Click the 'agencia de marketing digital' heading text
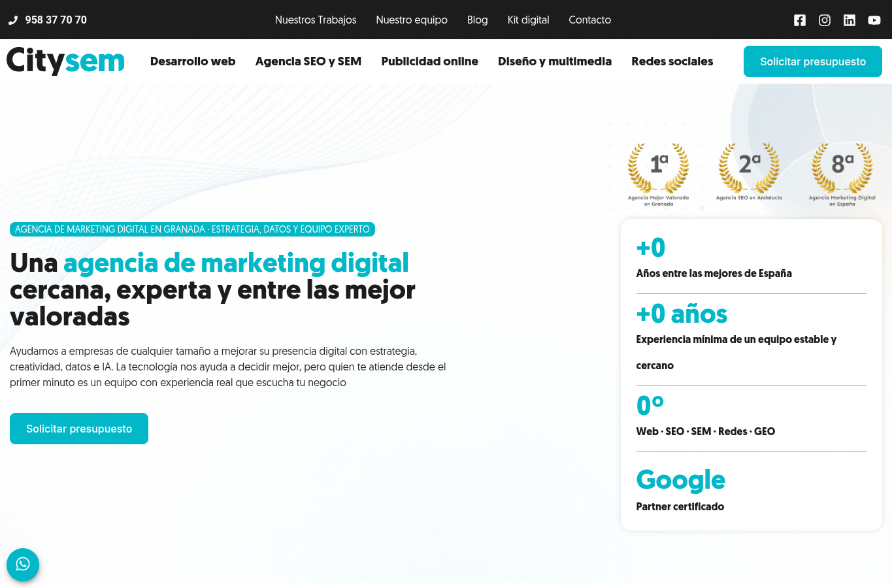Viewport: 892px width, 588px height. tap(236, 263)
